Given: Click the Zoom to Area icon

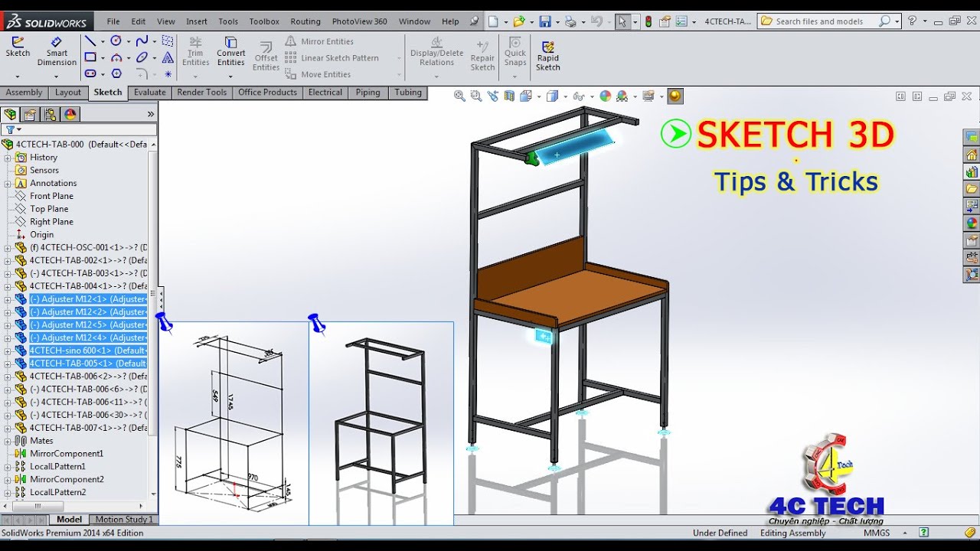Looking at the screenshot, I should pyautogui.click(x=476, y=96).
